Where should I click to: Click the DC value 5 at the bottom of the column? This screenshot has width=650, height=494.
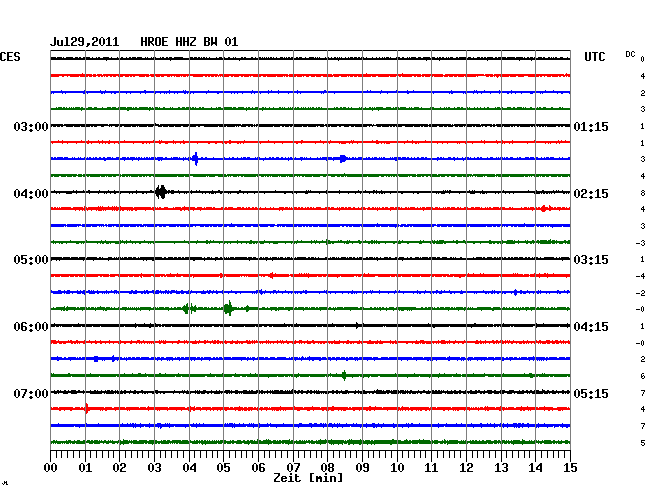coord(643,443)
